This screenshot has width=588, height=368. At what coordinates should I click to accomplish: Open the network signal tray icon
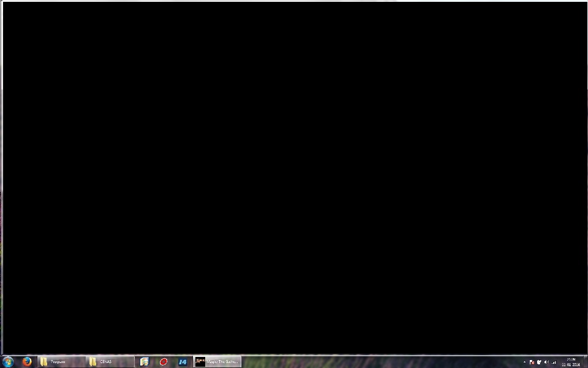point(554,362)
